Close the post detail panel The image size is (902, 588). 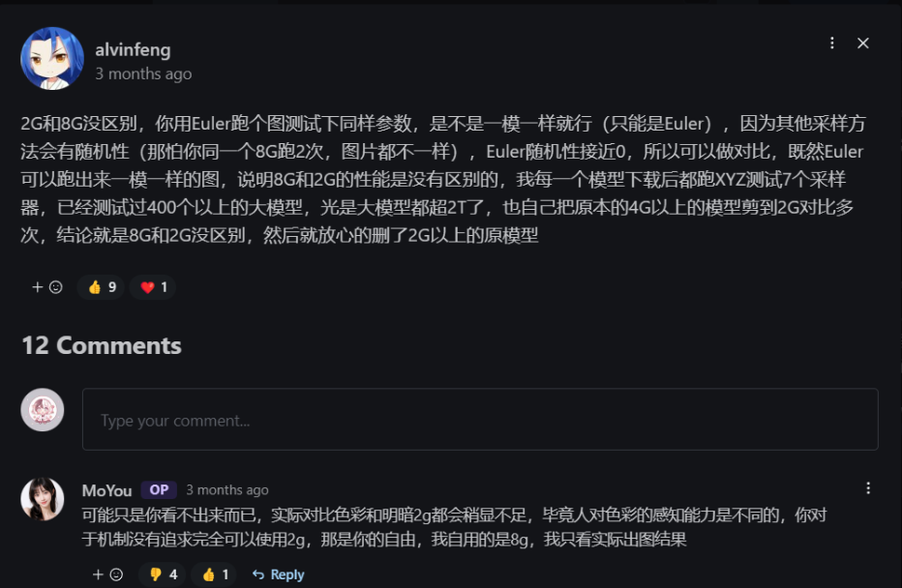pos(863,44)
